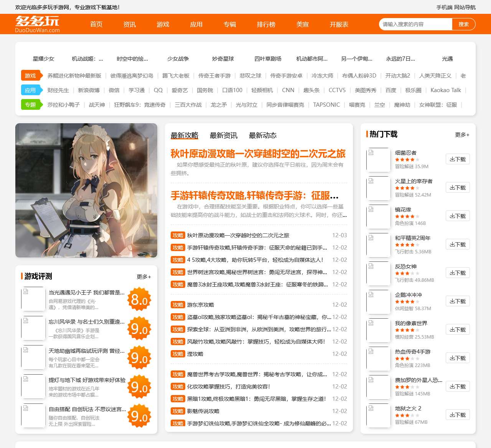Go to the 游戏 navigation menu
Screen dimensions: 491x448
click(163, 24)
